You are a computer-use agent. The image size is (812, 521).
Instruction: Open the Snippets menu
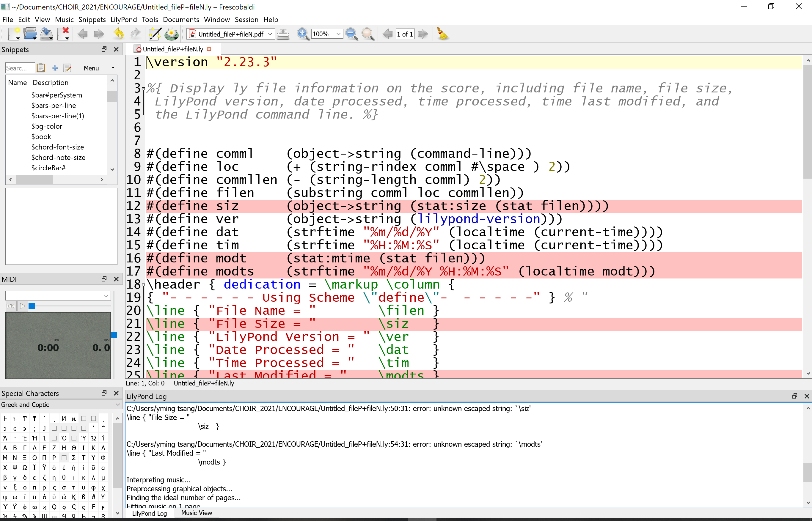coord(92,20)
